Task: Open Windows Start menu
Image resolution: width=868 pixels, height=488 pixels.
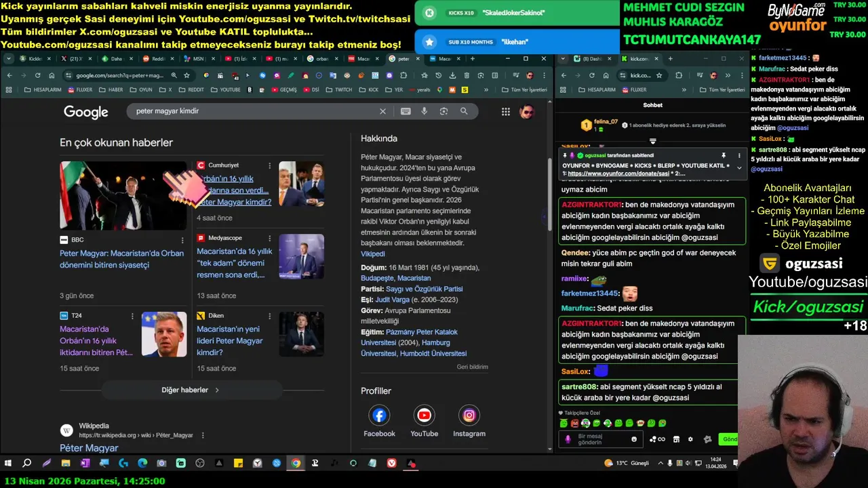Action: click(8, 464)
